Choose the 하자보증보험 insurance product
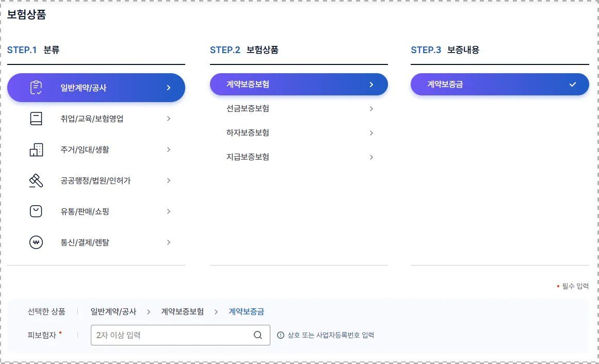 coord(299,133)
